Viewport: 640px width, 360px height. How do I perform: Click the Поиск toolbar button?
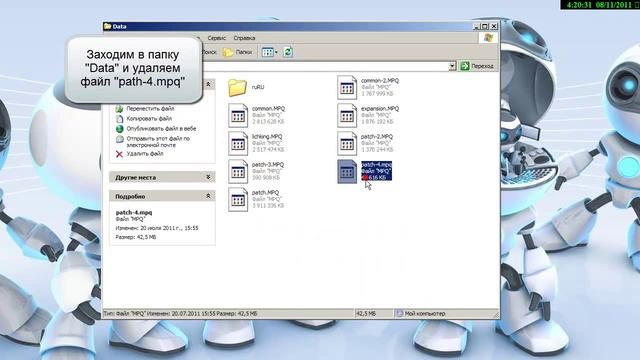click(209, 52)
